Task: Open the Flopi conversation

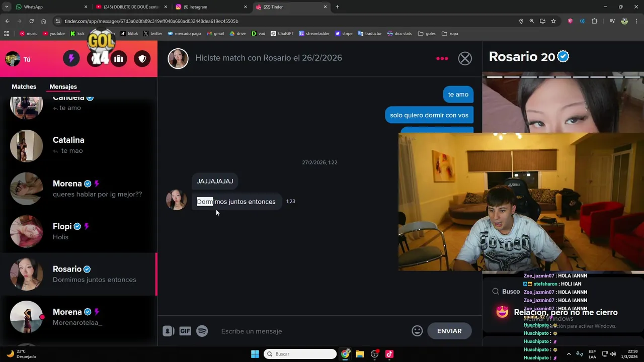Action: 78,231
